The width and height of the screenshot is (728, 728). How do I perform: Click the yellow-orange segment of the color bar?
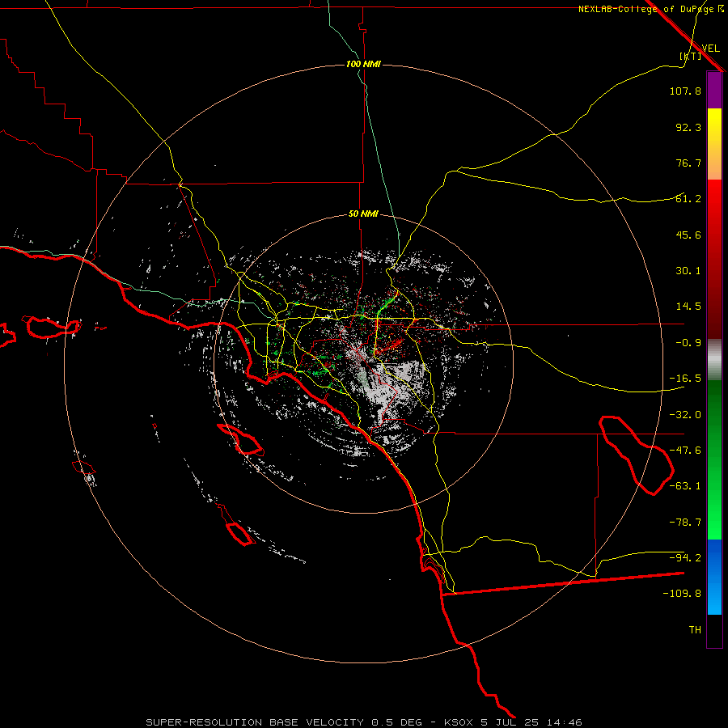coord(714,144)
